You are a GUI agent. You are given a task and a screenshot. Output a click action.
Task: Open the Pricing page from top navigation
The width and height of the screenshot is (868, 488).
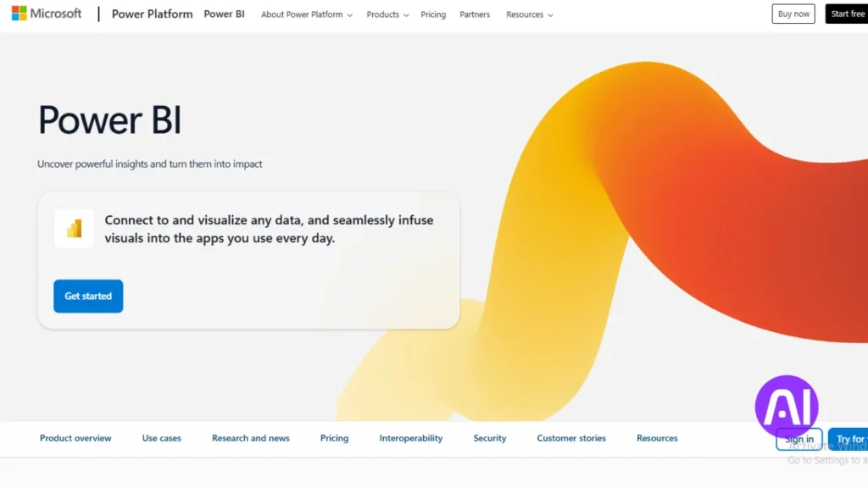click(433, 14)
